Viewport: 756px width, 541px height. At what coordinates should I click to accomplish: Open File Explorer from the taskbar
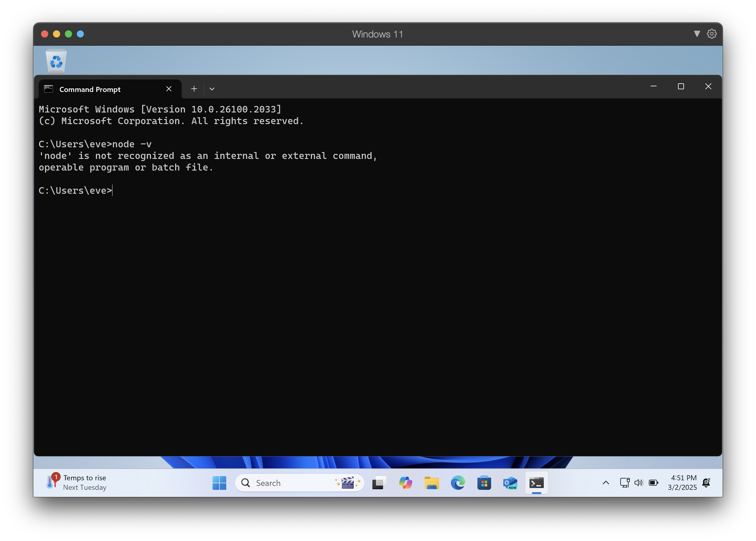tap(432, 483)
